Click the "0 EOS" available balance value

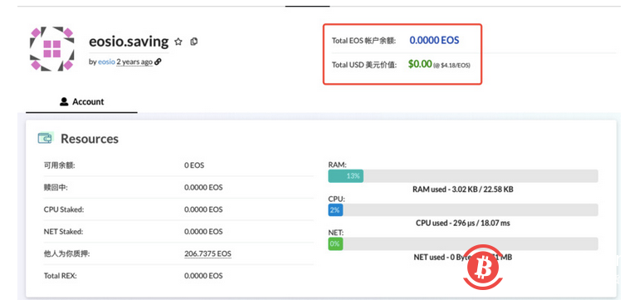[x=194, y=165]
